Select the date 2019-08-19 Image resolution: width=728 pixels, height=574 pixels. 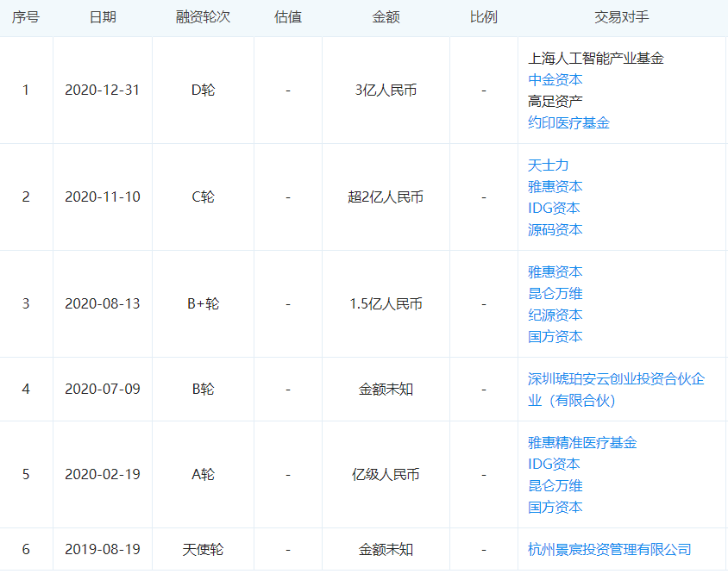[x=102, y=549]
